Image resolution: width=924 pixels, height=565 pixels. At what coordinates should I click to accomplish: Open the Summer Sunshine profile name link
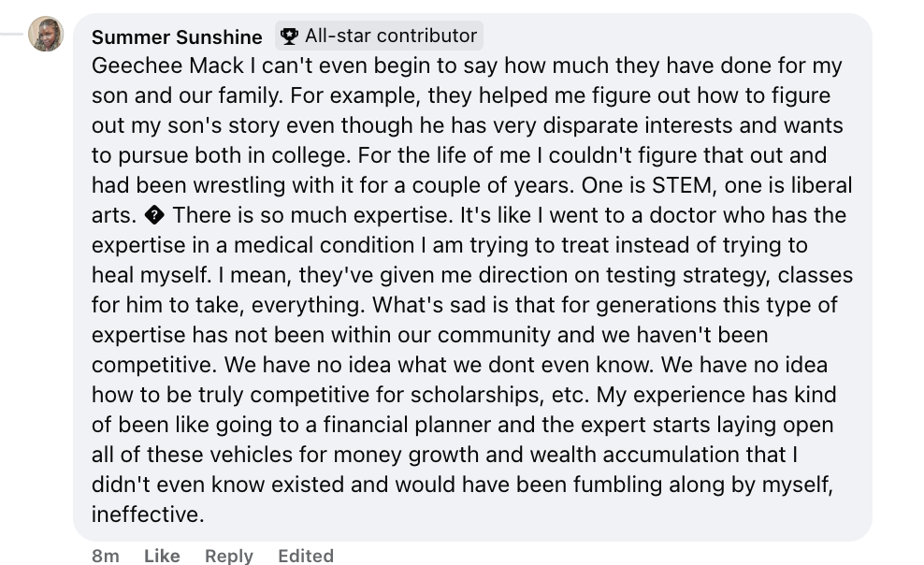(x=177, y=37)
